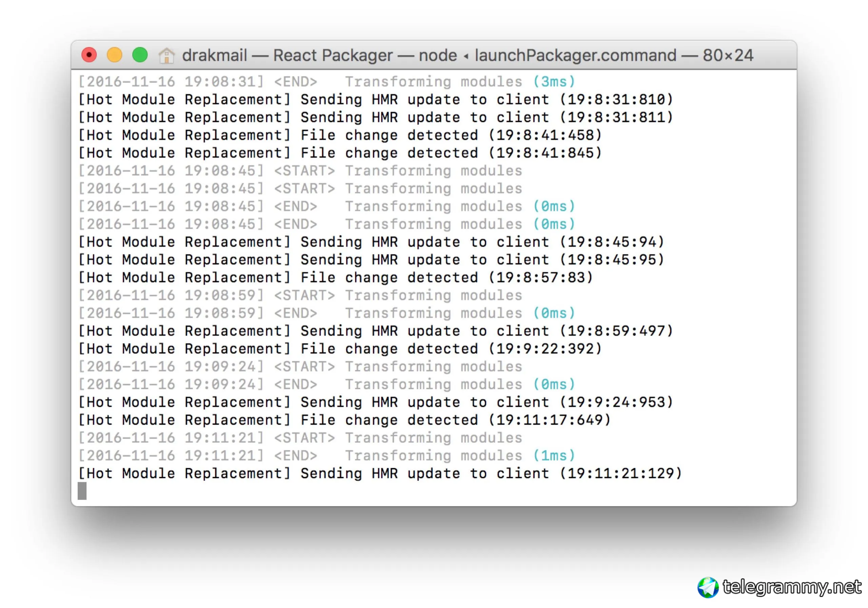Click the last HMR update line timestamp 19:11:21:129
868x608 pixels.
click(621, 473)
